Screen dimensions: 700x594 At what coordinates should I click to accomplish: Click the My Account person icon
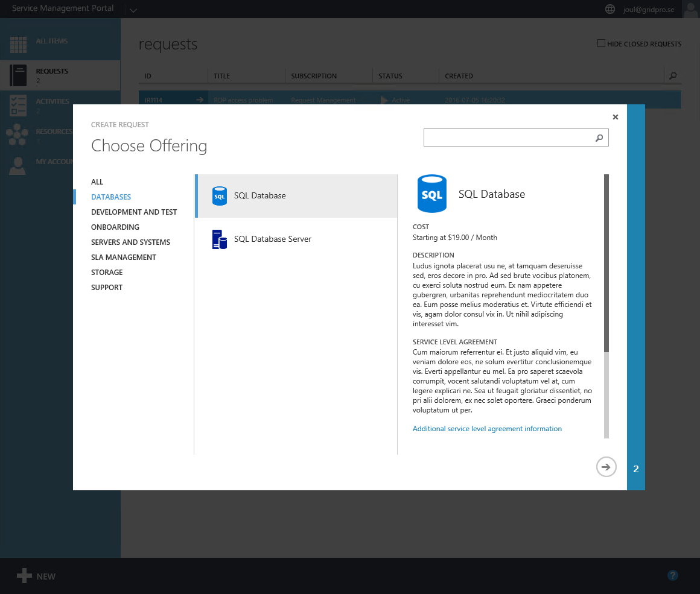point(17,166)
